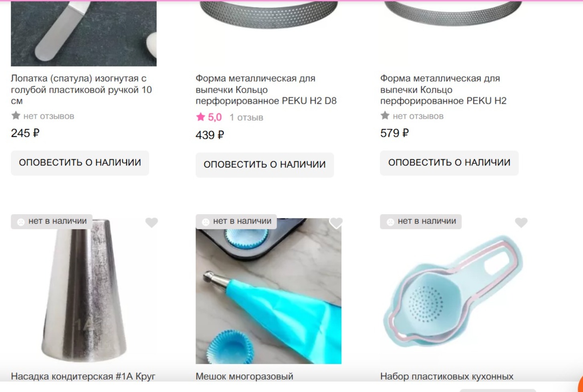Click sad face icon on nozzle badge
This screenshot has height=392, width=583.
21,222
